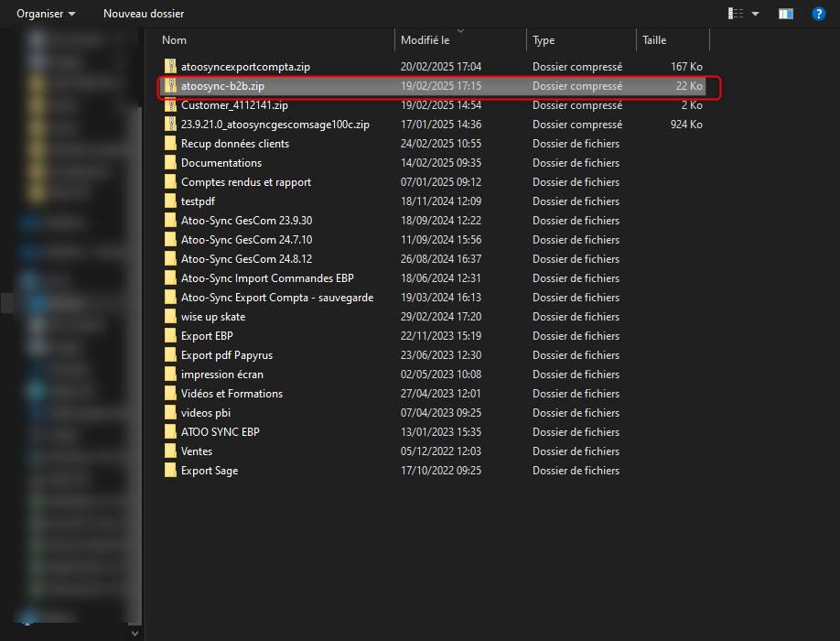Click Dossier compressé type in Customer_4112141.zip row
Image resolution: width=840 pixels, height=641 pixels.
click(577, 105)
